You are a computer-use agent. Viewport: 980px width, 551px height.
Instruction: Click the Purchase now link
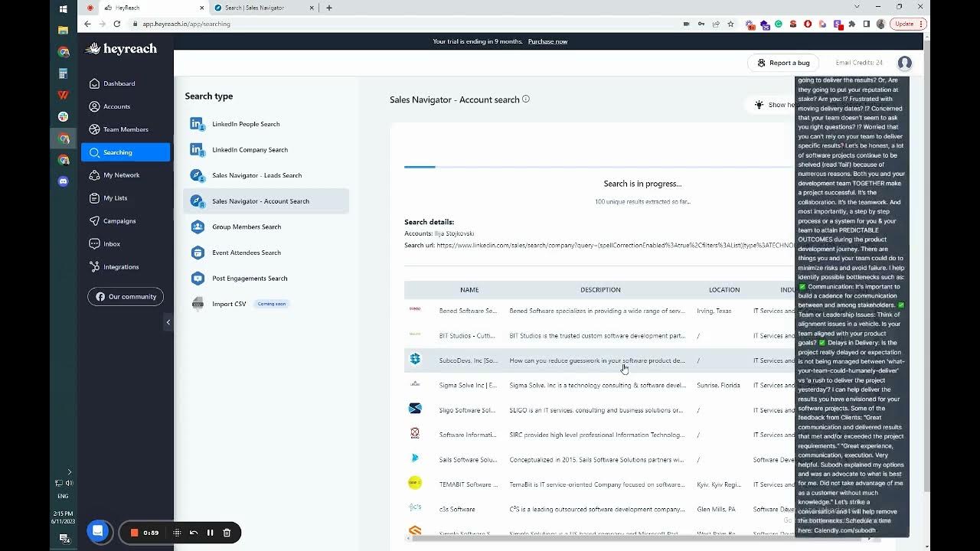[x=547, y=41]
